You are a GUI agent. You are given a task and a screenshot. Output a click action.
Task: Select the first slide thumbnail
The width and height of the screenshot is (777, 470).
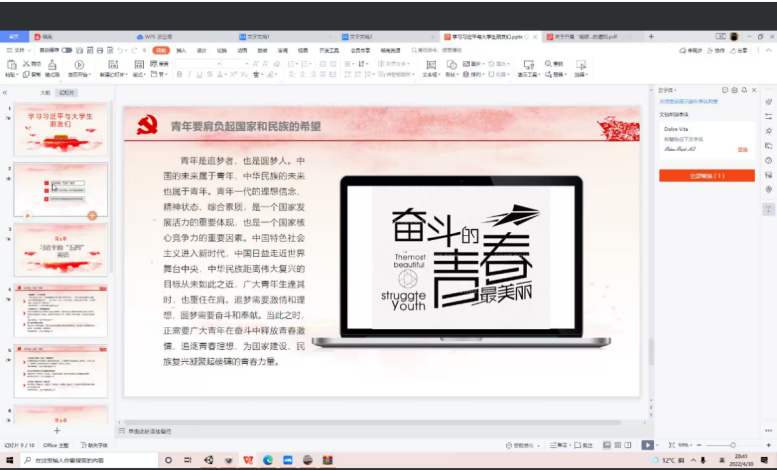61,128
